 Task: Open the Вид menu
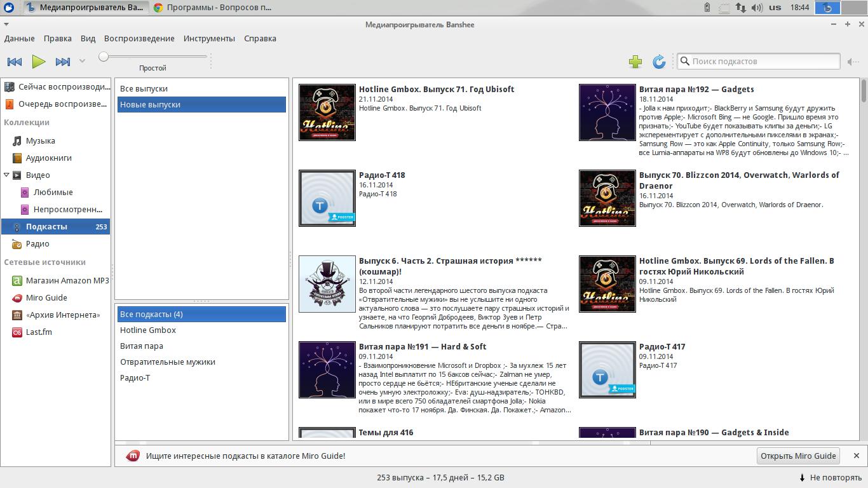coord(88,38)
